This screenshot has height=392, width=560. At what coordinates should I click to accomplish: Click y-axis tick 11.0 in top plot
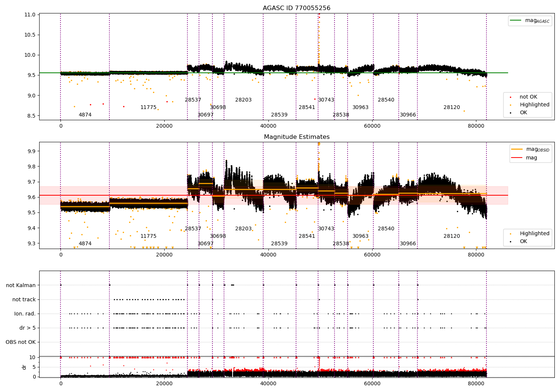(30, 15)
